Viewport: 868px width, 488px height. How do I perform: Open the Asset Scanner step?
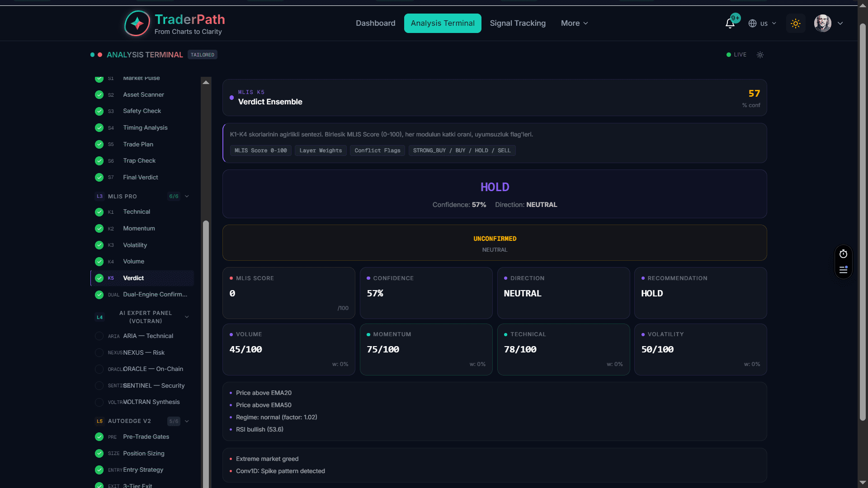click(142, 95)
